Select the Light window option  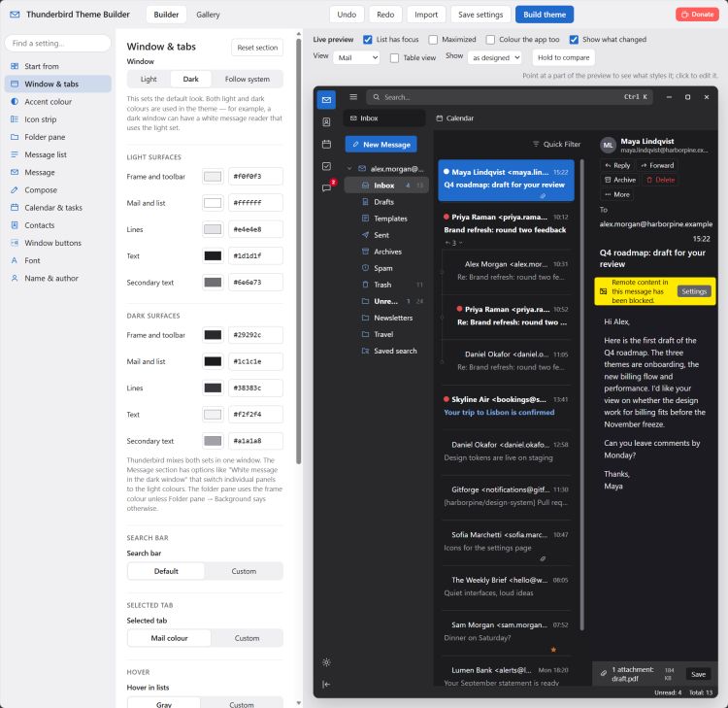tap(149, 79)
